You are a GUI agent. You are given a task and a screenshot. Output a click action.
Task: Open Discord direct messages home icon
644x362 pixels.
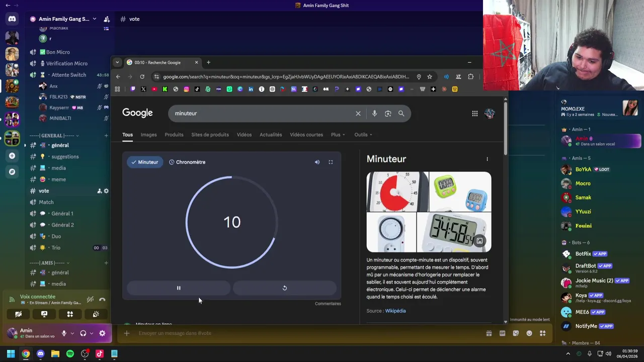12,19
